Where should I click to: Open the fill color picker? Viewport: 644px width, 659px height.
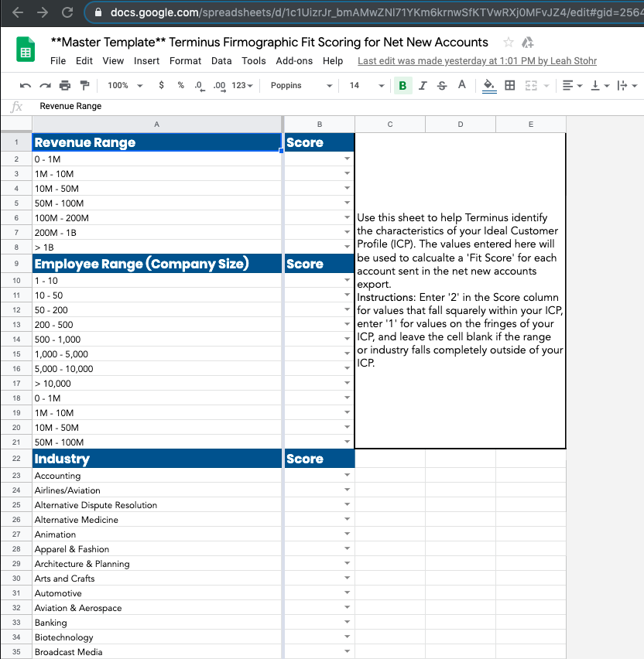click(x=488, y=86)
